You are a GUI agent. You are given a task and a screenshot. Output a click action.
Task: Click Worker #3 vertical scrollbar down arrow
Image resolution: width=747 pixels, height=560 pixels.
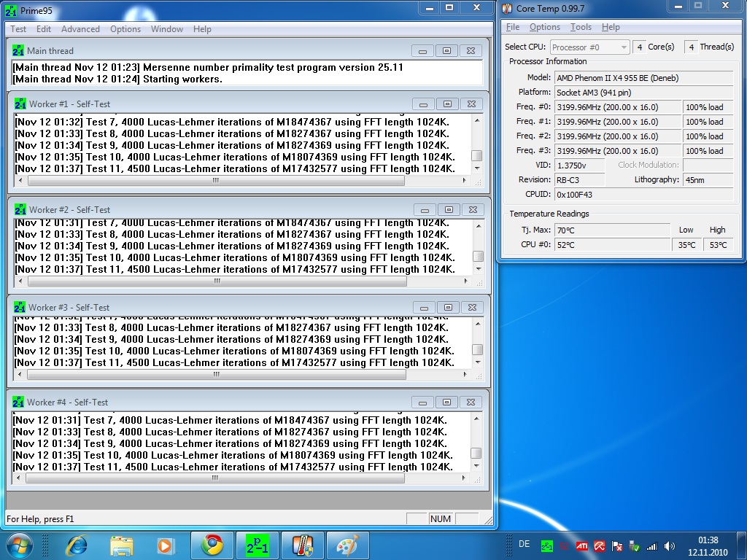478,362
